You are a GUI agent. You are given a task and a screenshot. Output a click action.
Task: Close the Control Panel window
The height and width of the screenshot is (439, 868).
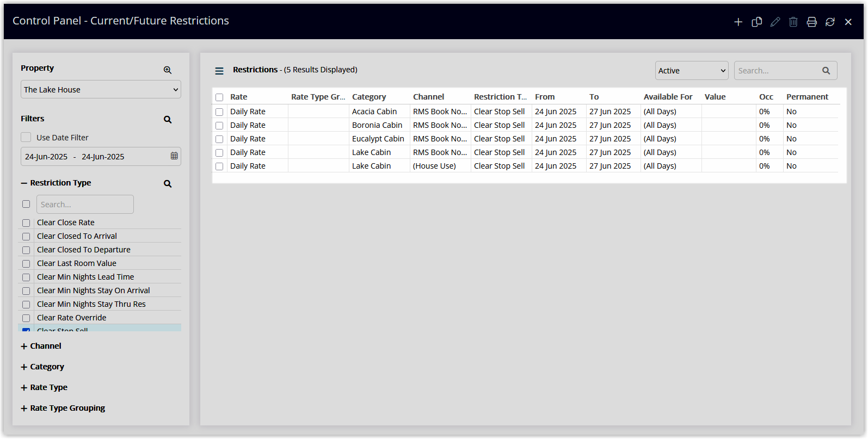[848, 22]
